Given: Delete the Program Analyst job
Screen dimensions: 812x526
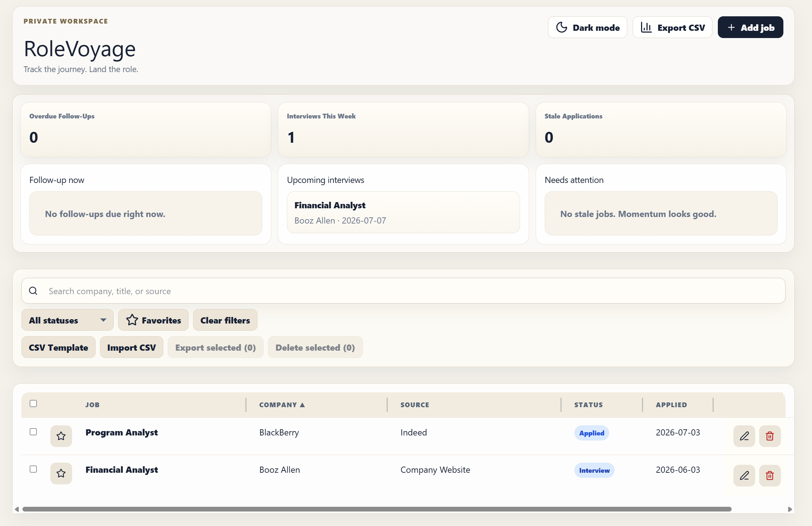Looking at the screenshot, I should [x=770, y=436].
